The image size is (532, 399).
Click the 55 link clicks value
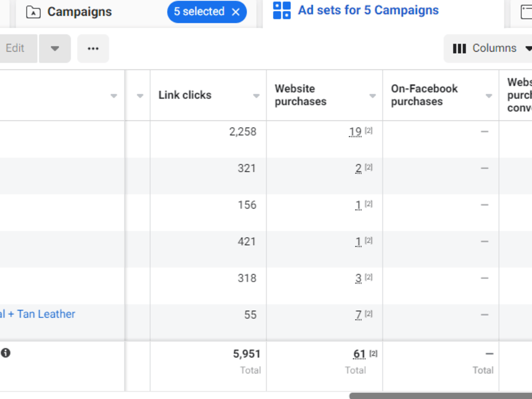251,315
